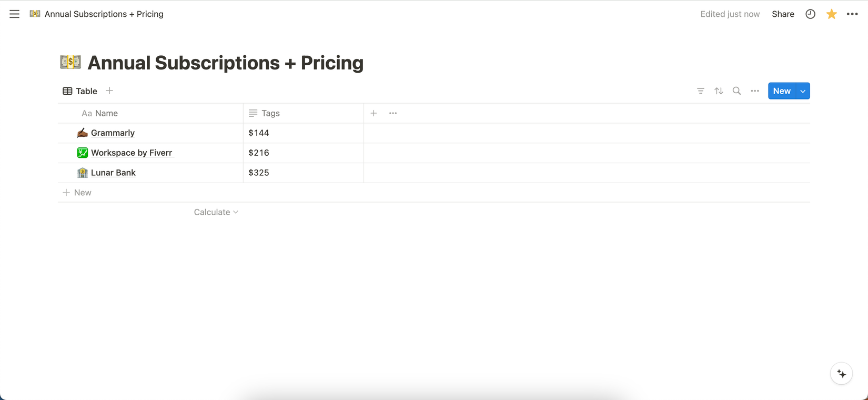The height and width of the screenshot is (400, 868).
Task: Open the Lunar Bank page link
Action: point(113,172)
